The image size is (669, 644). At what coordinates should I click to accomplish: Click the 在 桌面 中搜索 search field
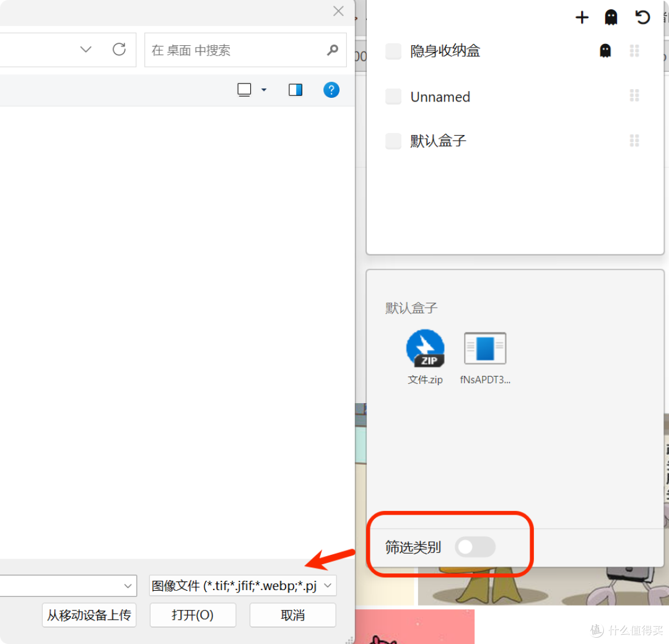245,50
